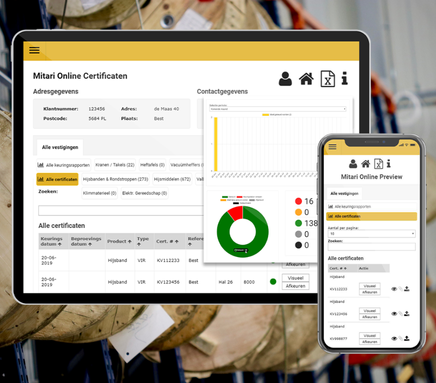Click the yellow bar in the bar chart
Image resolution: width=436 pixels, height=383 pixels.
pyautogui.click(x=216, y=144)
